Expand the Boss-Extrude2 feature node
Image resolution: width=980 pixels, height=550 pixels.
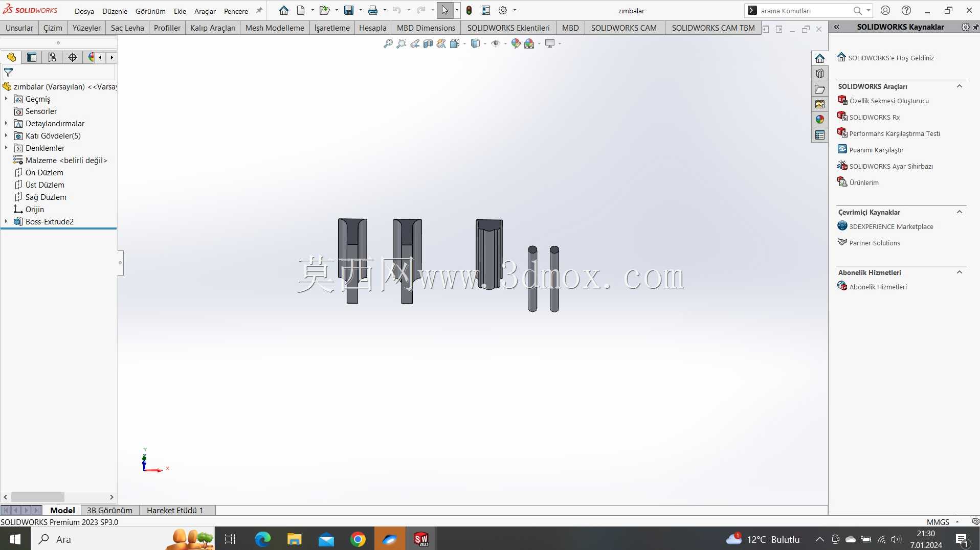(6, 221)
